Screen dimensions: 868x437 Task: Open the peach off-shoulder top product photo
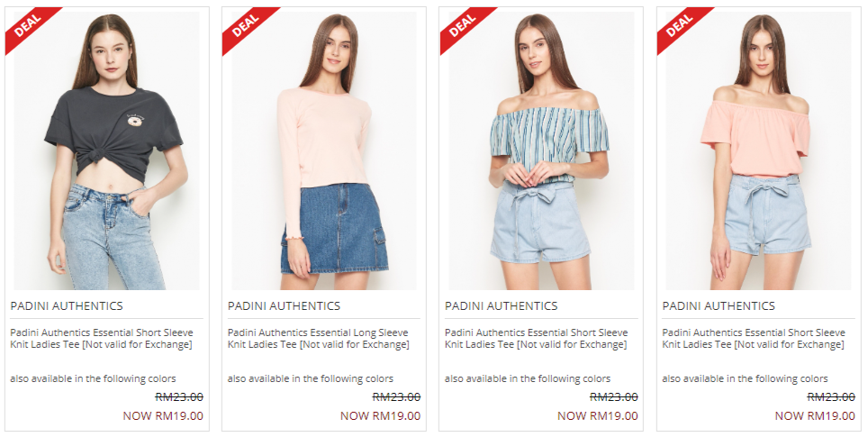(758, 150)
